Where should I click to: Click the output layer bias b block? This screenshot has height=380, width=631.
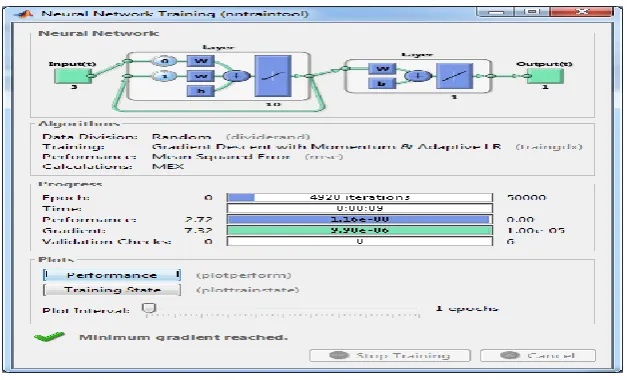(382, 84)
